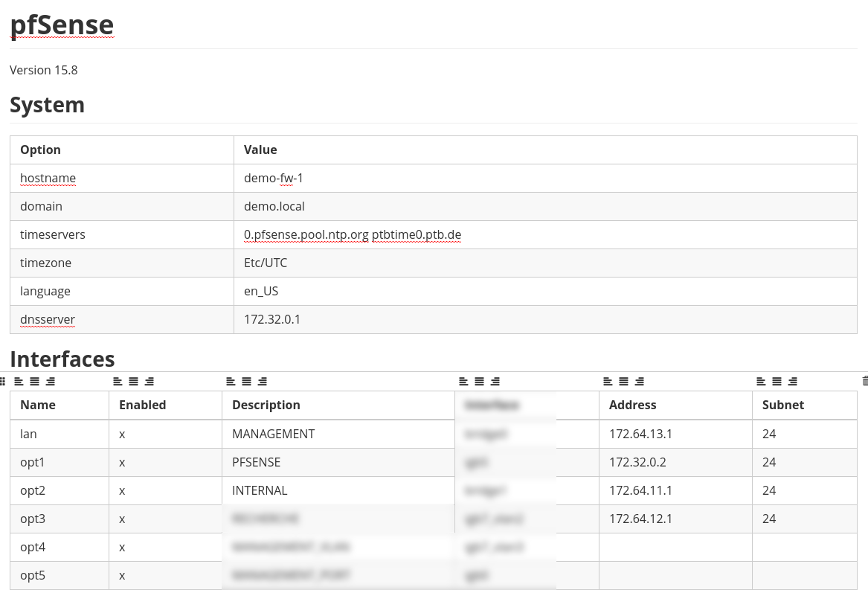Screen dimensions: 868x590
Task: Click the opt4 name cell
Action: click(60, 547)
